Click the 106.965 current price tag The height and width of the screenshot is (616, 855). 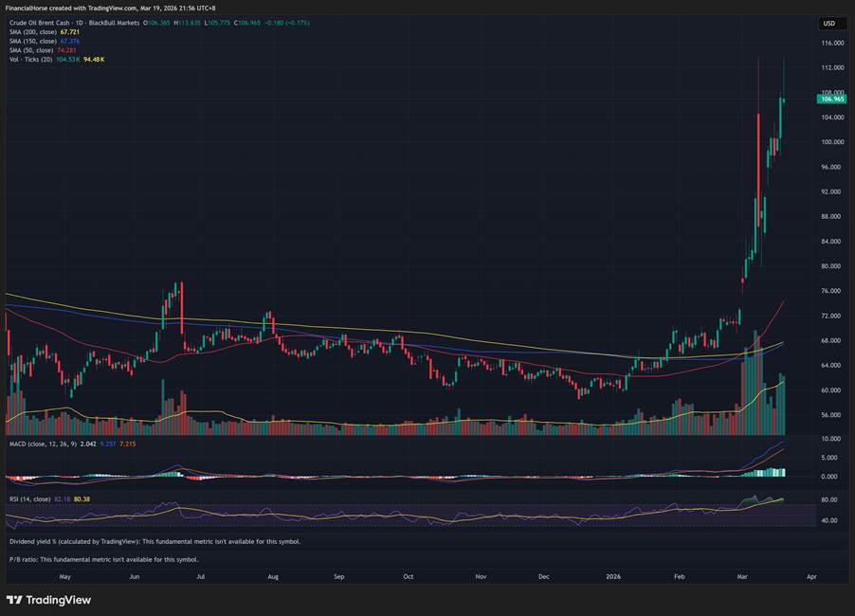pos(832,99)
